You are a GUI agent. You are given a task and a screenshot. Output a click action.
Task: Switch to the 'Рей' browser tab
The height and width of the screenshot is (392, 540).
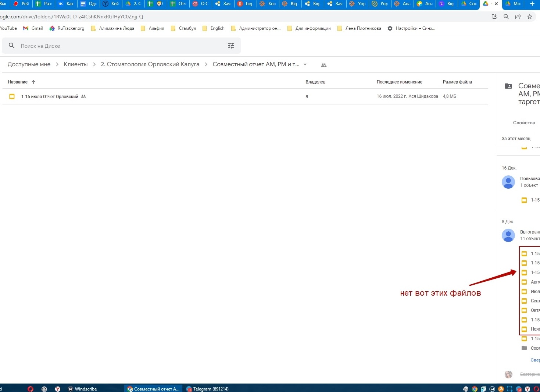(21, 4)
